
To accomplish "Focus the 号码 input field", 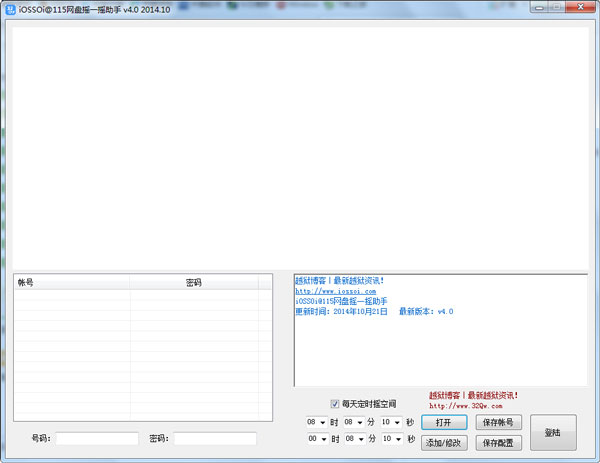I will (97, 439).
